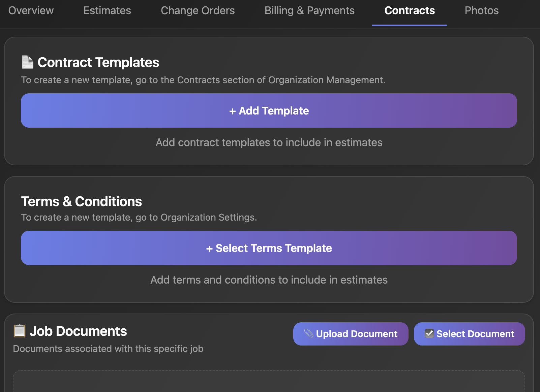The width and height of the screenshot is (540, 392).
Task: Click the document icon beside Contract Templates
Action: [x=27, y=62]
